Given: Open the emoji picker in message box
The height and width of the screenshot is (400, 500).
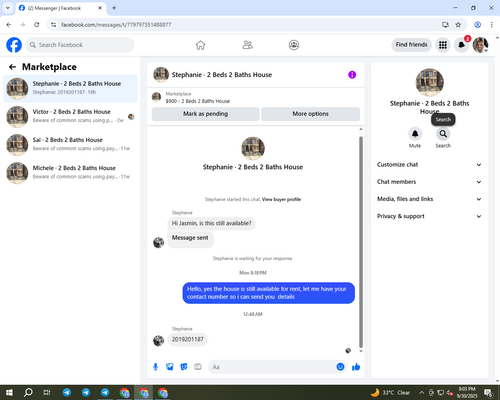Looking at the screenshot, I should (x=340, y=367).
